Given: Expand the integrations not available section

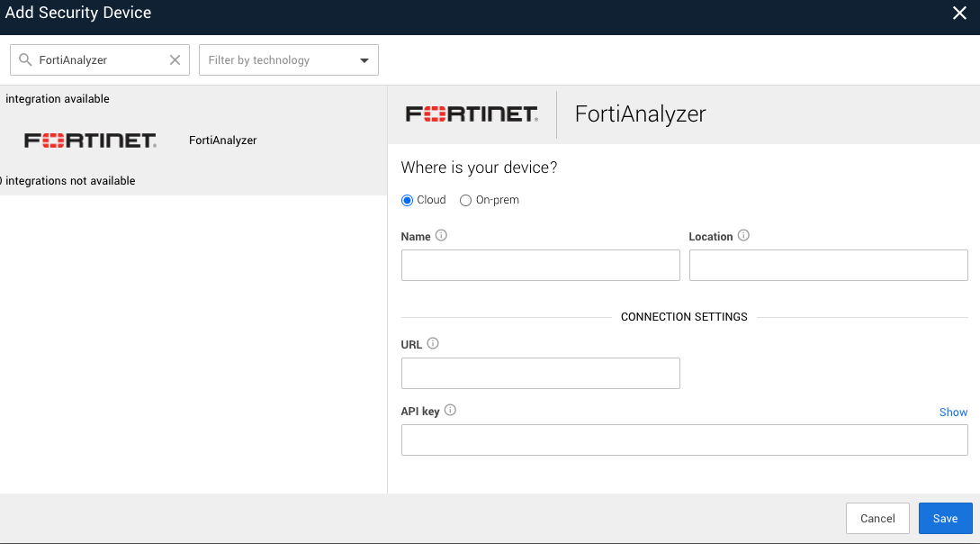Looking at the screenshot, I should point(67,180).
